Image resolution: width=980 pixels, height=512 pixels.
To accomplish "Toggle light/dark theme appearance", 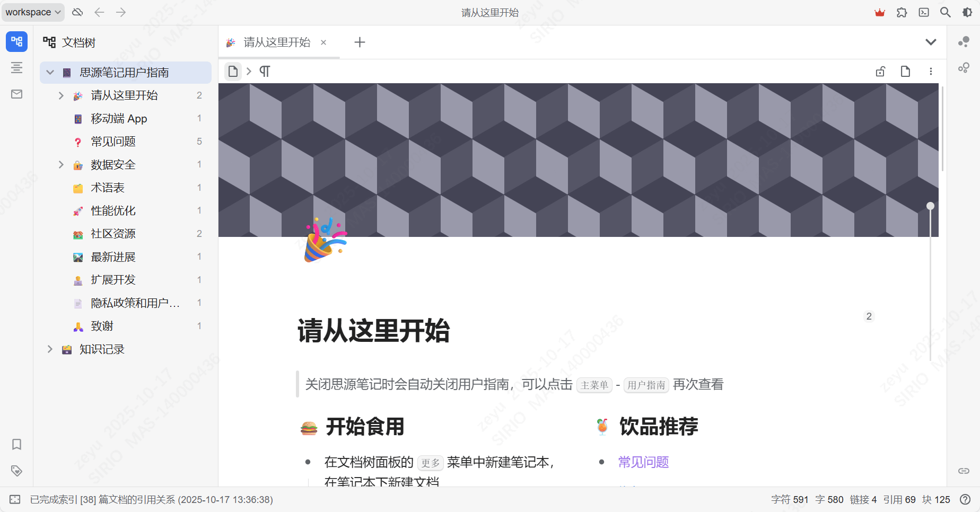I will [x=967, y=12].
